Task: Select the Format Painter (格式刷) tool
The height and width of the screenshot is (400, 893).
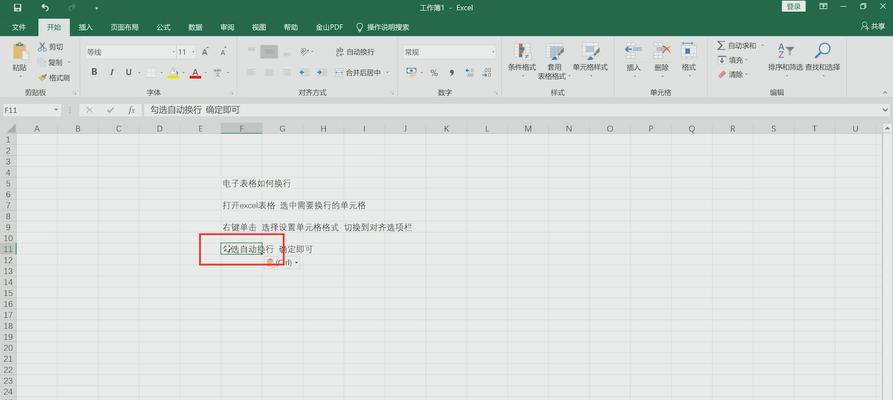Action: click(x=54, y=77)
